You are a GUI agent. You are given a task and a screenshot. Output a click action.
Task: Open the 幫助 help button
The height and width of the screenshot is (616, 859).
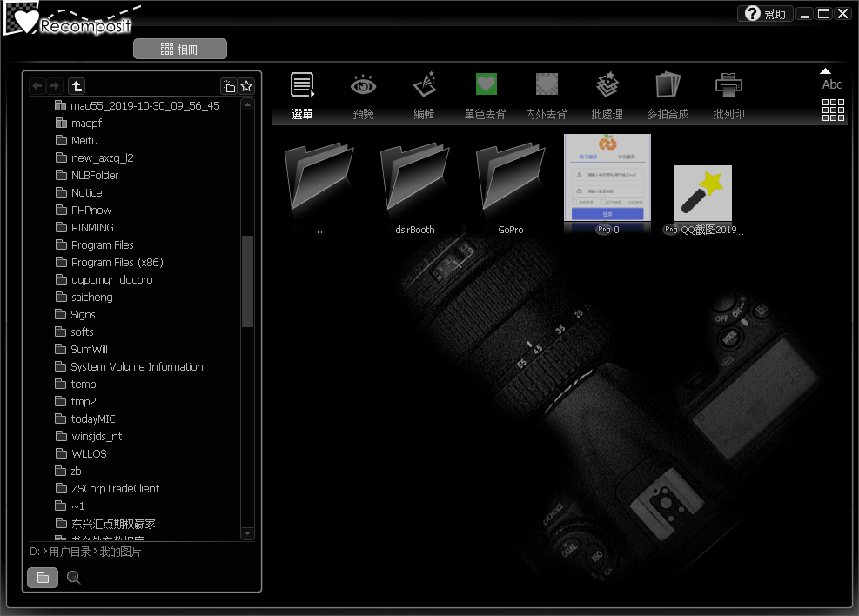[x=765, y=14]
